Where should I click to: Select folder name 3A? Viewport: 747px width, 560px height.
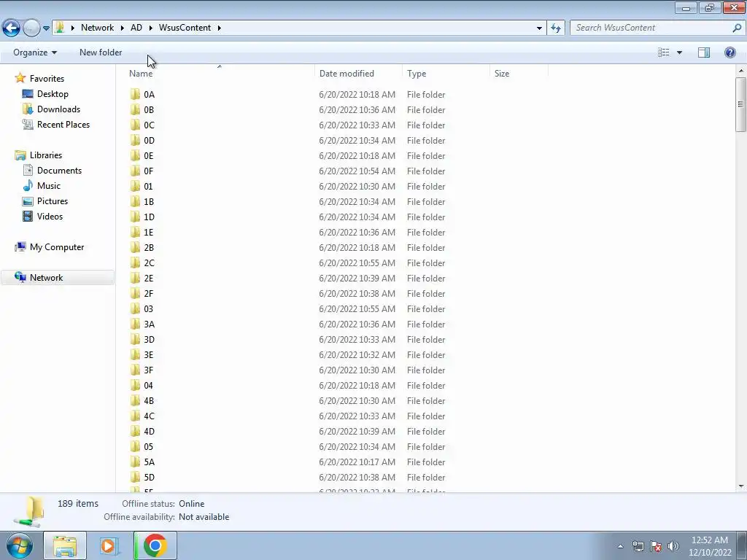(x=149, y=324)
